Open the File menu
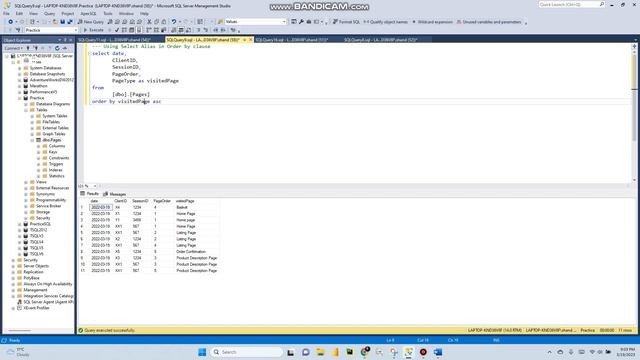 (x=6, y=13)
